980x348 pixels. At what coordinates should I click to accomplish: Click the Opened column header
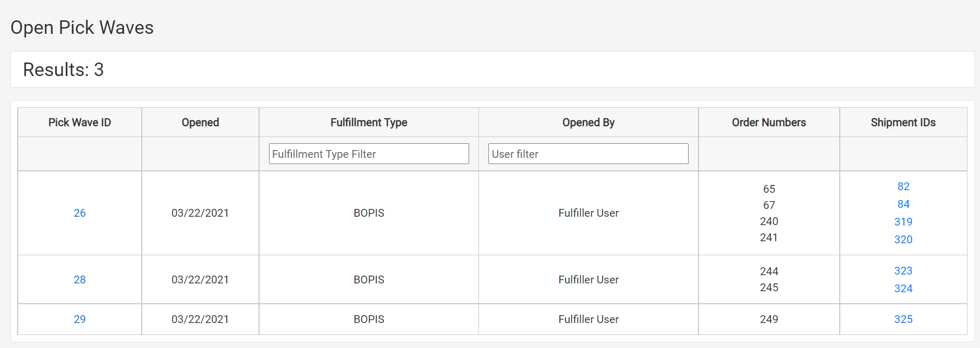(x=200, y=122)
